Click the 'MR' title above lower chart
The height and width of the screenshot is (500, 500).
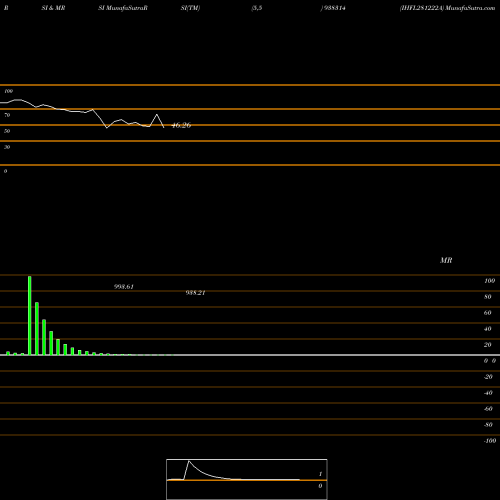[x=446, y=260]
